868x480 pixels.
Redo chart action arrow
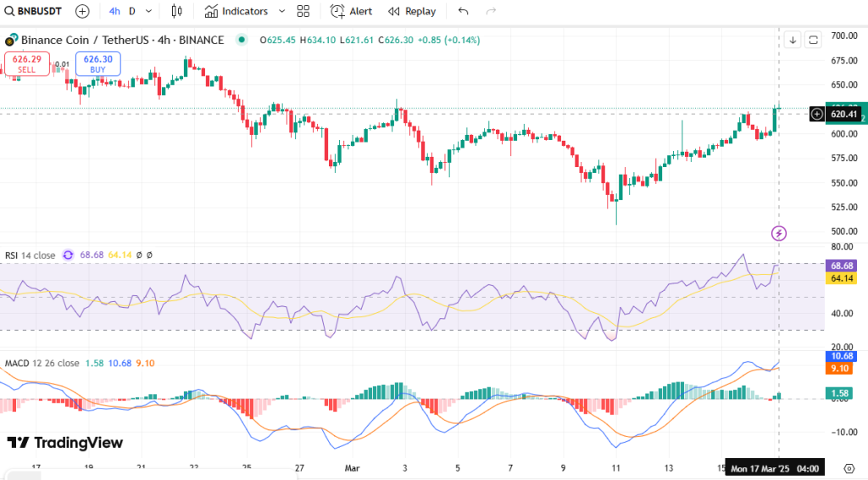pos(491,11)
